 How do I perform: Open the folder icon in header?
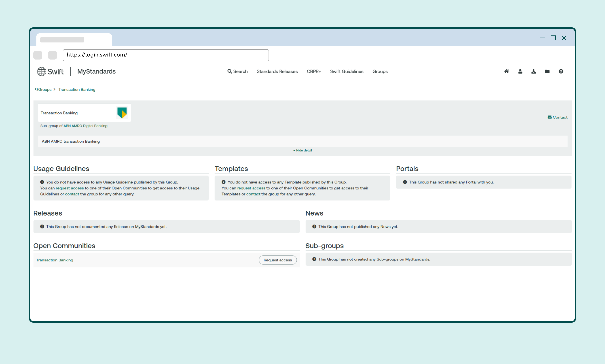[547, 71]
